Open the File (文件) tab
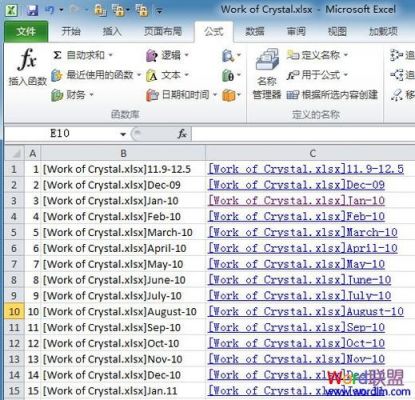The width and height of the screenshot is (415, 400). click(26, 32)
